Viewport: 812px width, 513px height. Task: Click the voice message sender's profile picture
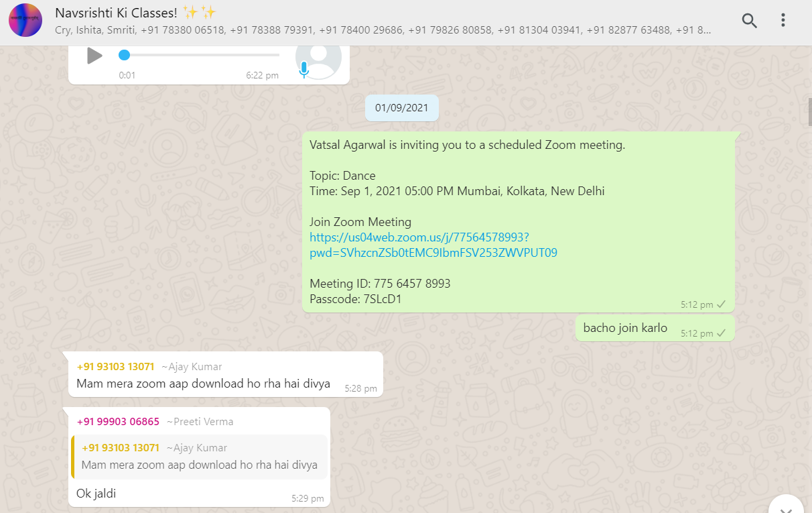click(x=319, y=58)
